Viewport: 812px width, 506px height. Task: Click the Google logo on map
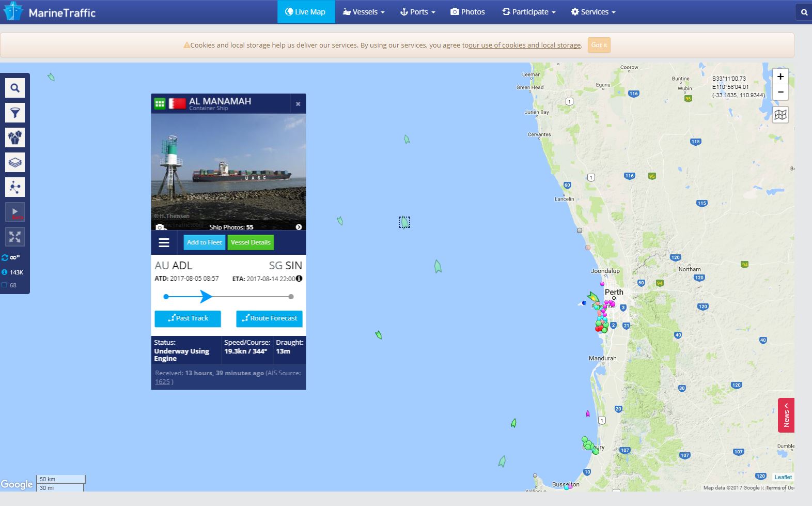pos(17,484)
